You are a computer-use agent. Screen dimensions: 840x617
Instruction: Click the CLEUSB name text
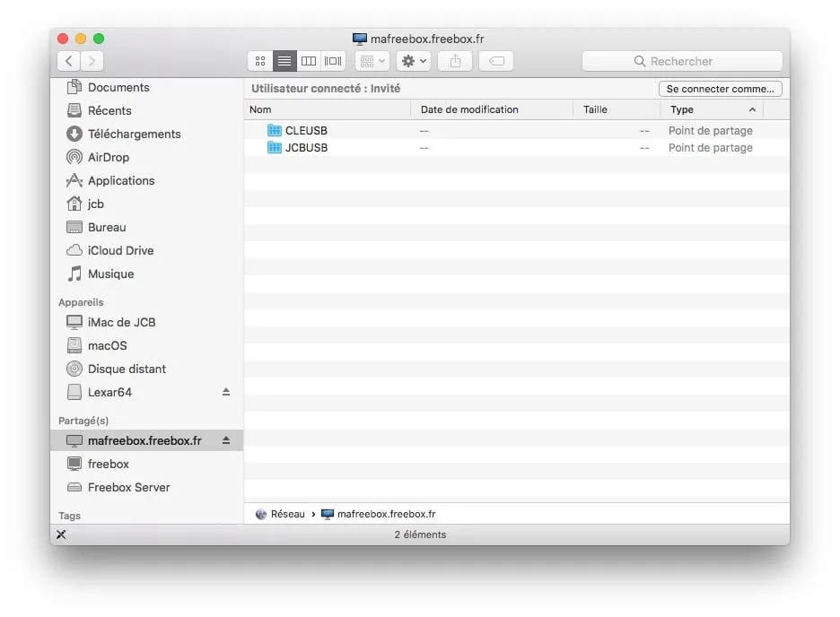click(x=306, y=131)
